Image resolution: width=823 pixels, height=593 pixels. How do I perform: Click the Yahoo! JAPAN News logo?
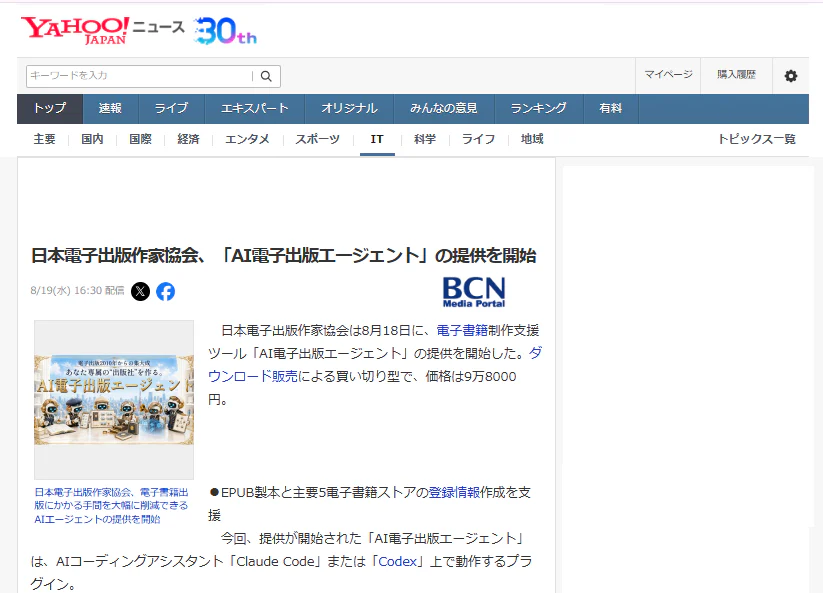(x=103, y=30)
